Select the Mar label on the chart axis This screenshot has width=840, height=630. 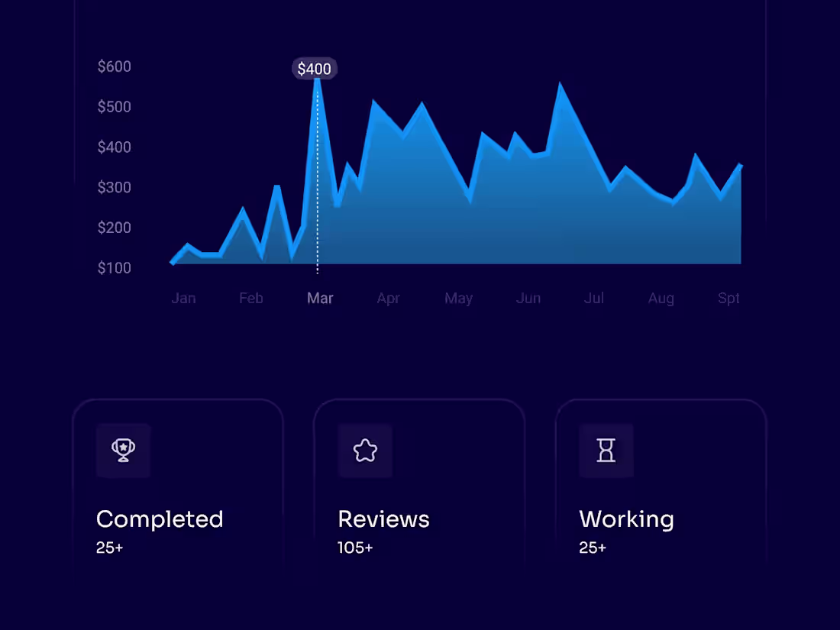(x=320, y=298)
